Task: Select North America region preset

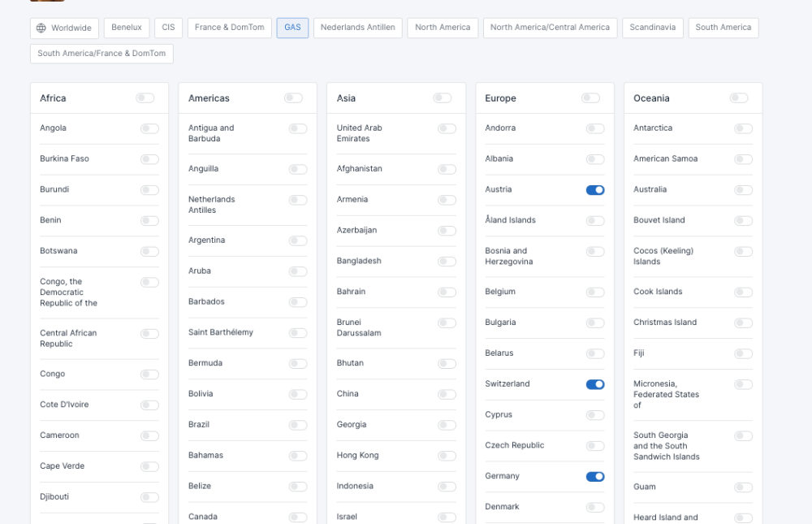Action: pos(443,28)
